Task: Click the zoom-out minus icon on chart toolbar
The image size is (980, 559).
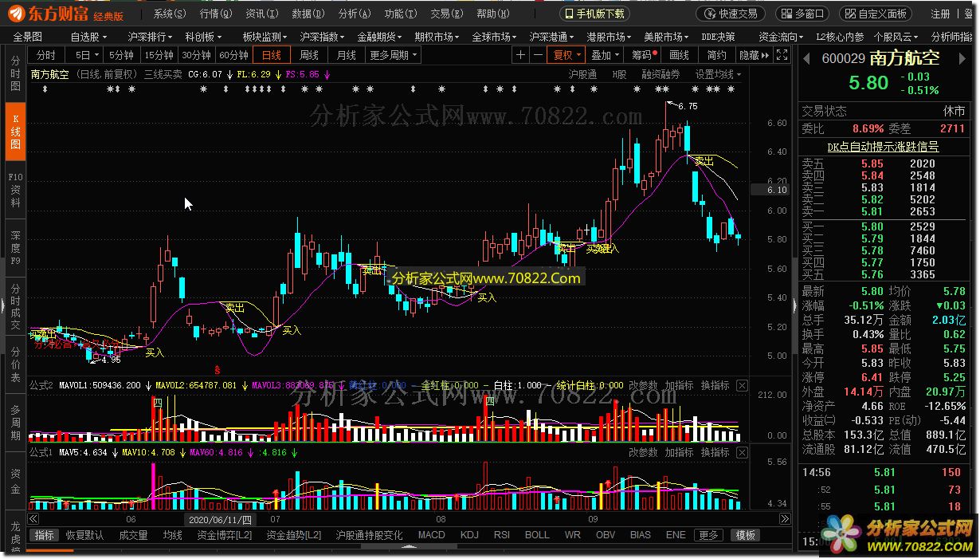Action: pos(539,55)
